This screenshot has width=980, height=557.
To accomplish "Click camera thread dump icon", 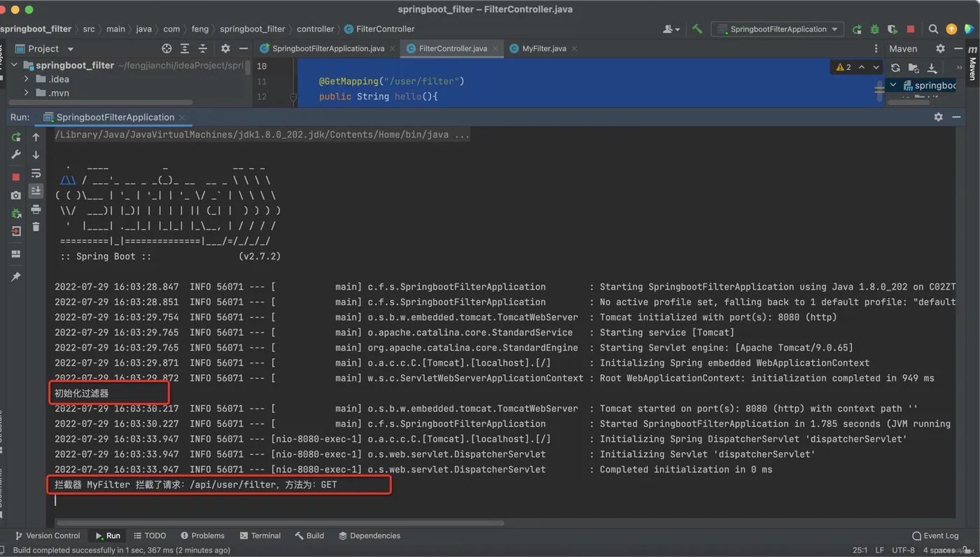I will click(16, 195).
